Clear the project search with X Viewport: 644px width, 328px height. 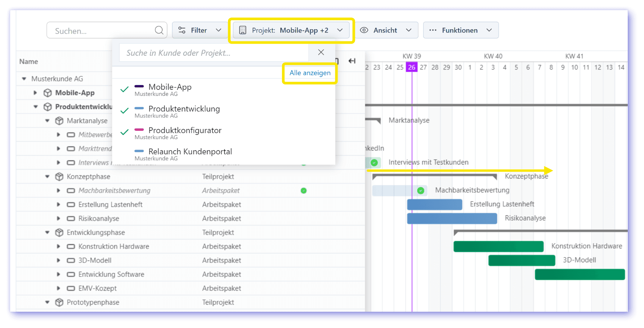pos(321,52)
